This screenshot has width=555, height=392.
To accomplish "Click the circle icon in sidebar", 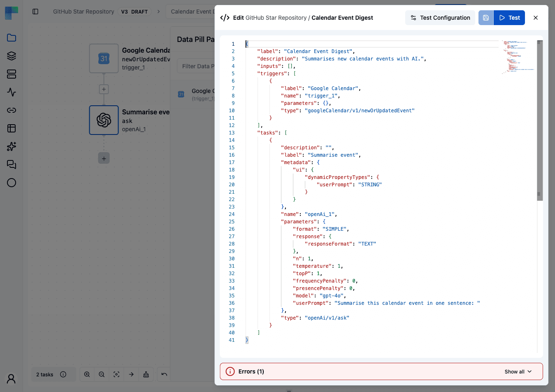I will [12, 183].
